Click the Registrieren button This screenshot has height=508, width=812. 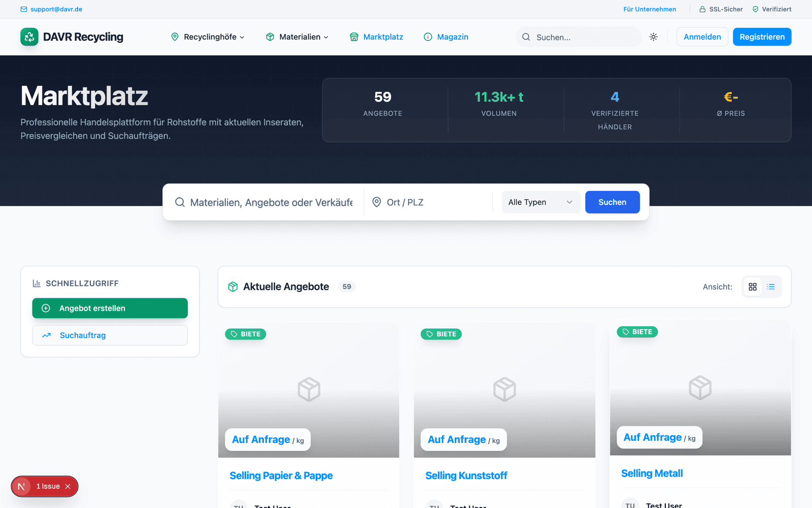(762, 37)
